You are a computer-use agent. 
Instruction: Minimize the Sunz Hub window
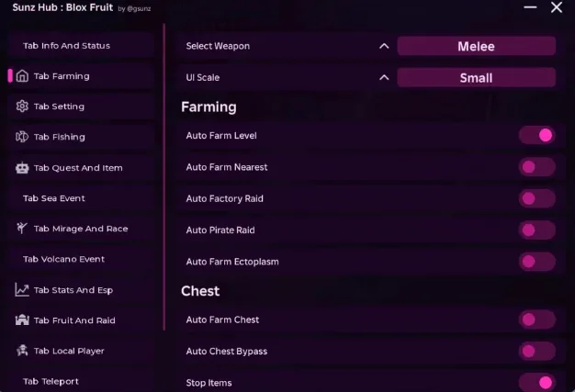pos(530,7)
